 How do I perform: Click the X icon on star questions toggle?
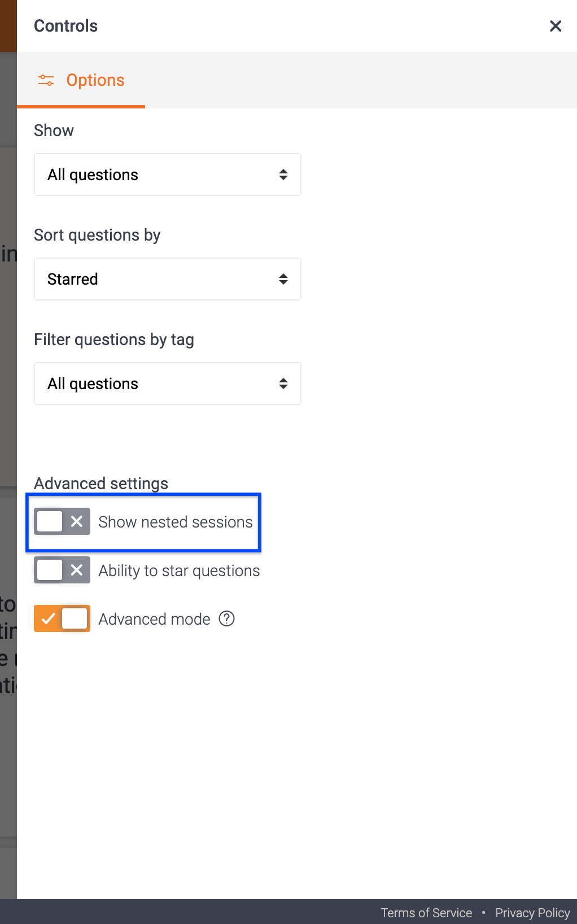click(x=77, y=570)
